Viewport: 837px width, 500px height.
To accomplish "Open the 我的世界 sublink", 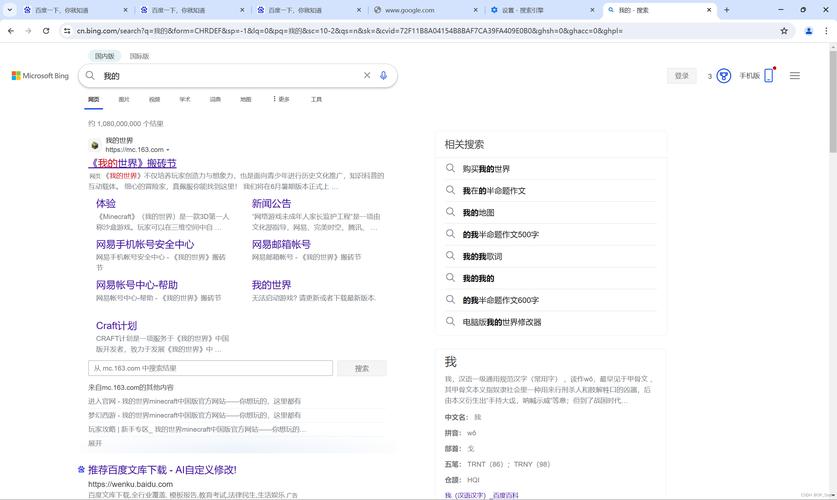I will pyautogui.click(x=271, y=285).
